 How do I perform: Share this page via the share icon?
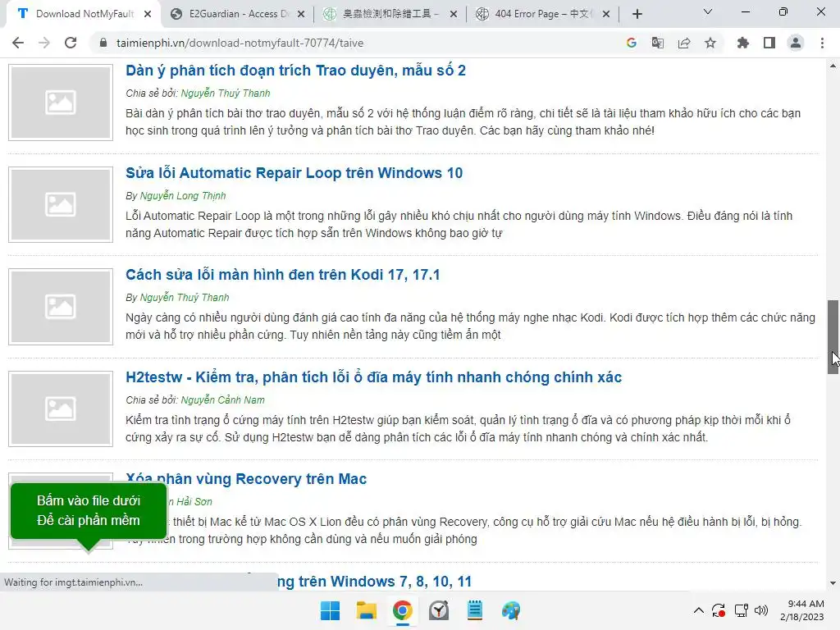click(x=684, y=43)
